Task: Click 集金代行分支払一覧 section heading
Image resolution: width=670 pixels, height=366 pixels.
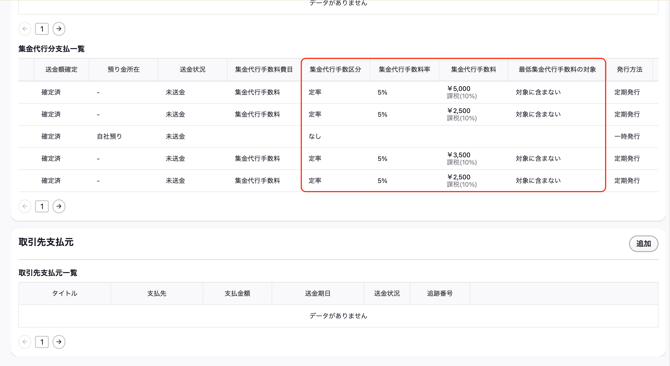Action: [51, 49]
